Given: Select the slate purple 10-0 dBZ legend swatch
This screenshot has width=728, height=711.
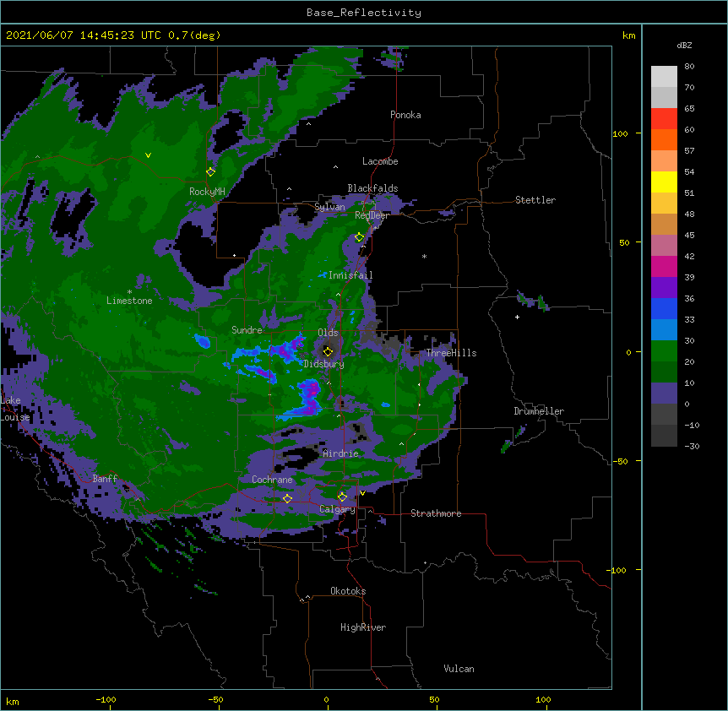Looking at the screenshot, I should pyautogui.click(x=664, y=393).
